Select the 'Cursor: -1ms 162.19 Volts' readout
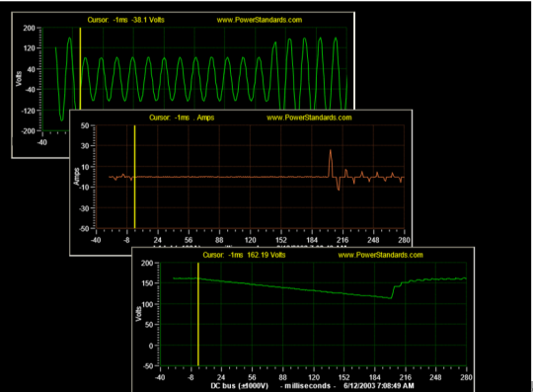 (x=244, y=255)
